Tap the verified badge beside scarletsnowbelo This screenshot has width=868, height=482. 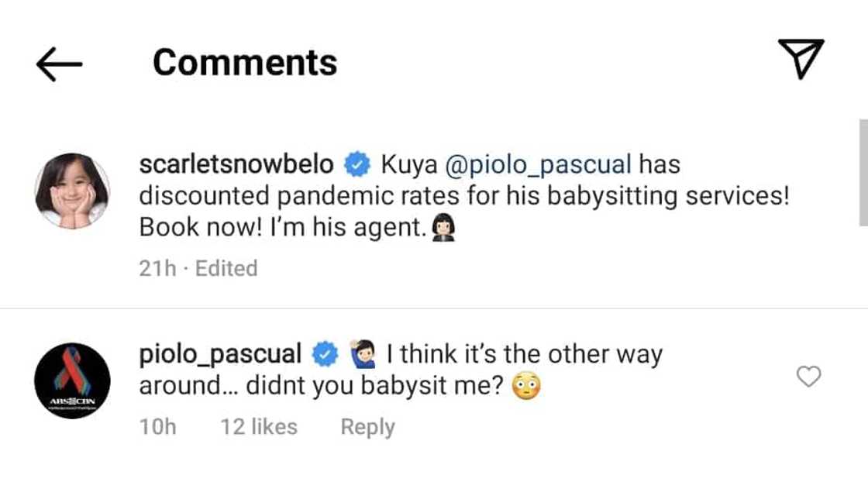(356, 165)
